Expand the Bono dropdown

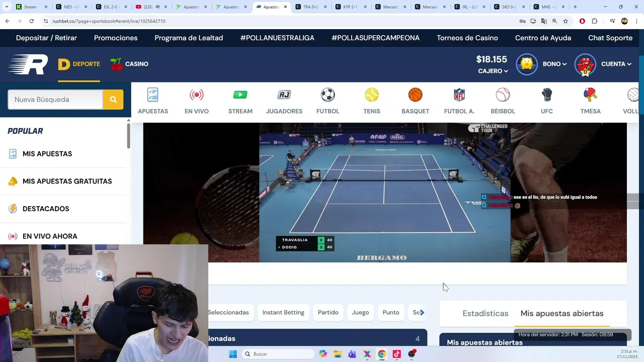click(554, 64)
